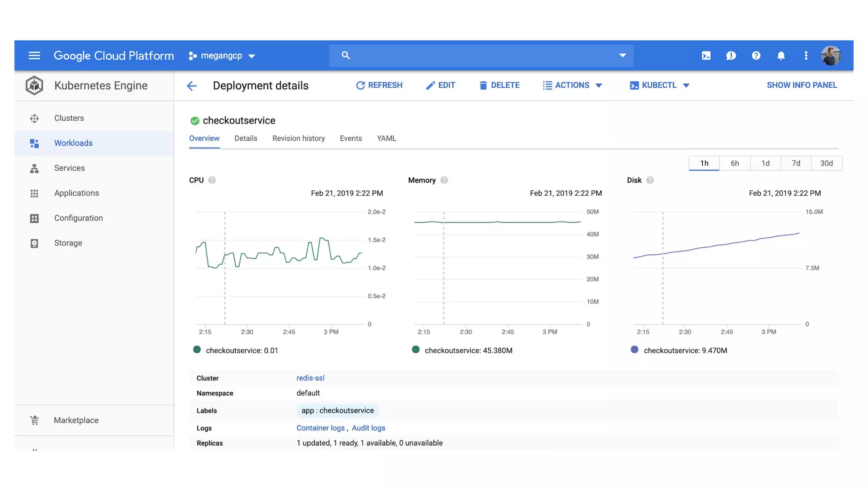Switch to the 30d time range
The width and height of the screenshot is (868, 488).
826,163
